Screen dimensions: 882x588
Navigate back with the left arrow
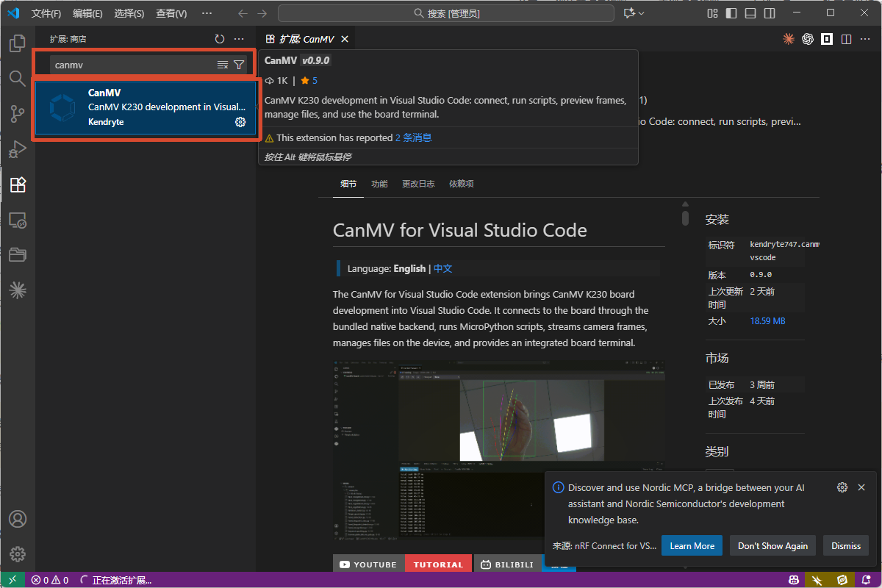pos(243,13)
